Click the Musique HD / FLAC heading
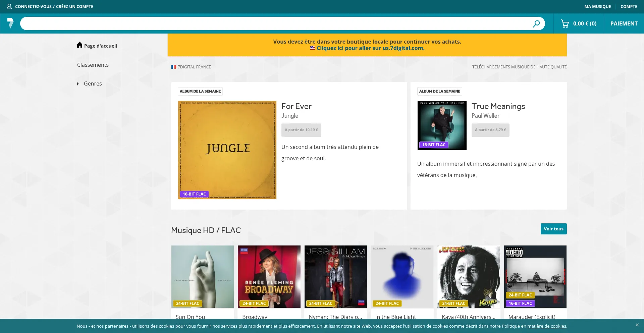The image size is (644, 333). [206, 230]
